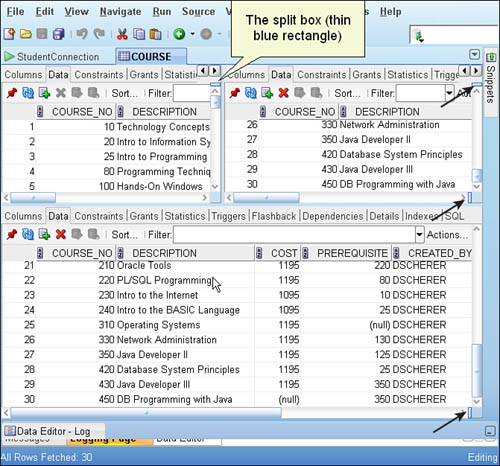Click the Cut scissors icon in main toolbar

122,34
